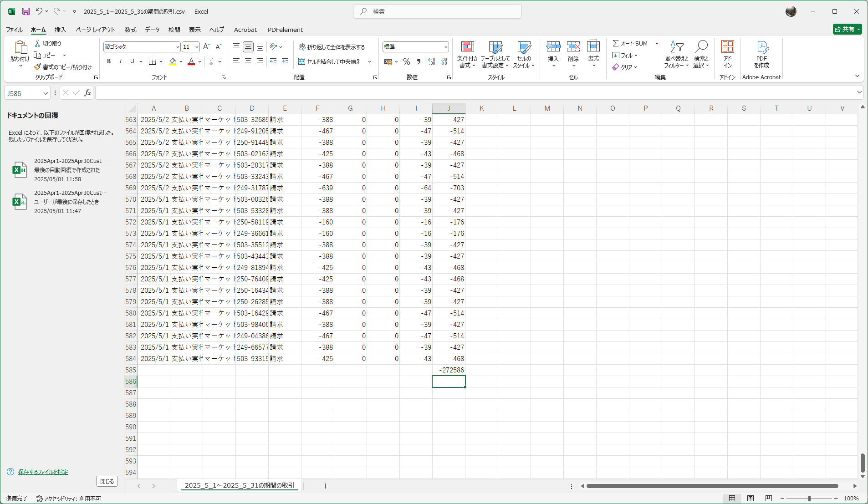Click the Save icon in title bar

click(x=26, y=11)
